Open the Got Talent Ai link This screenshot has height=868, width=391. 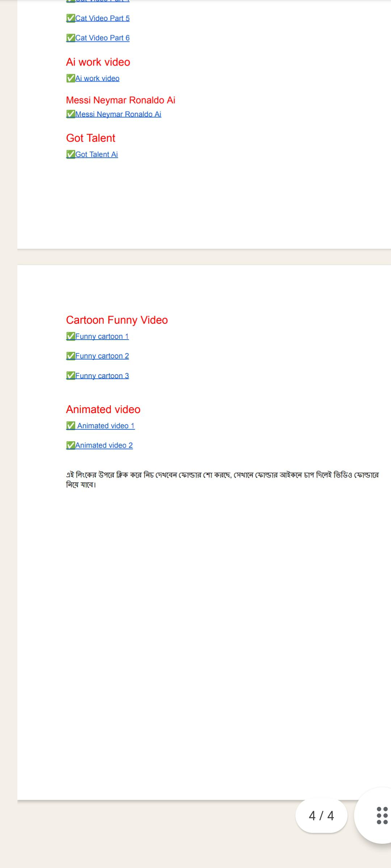pyautogui.click(x=97, y=154)
